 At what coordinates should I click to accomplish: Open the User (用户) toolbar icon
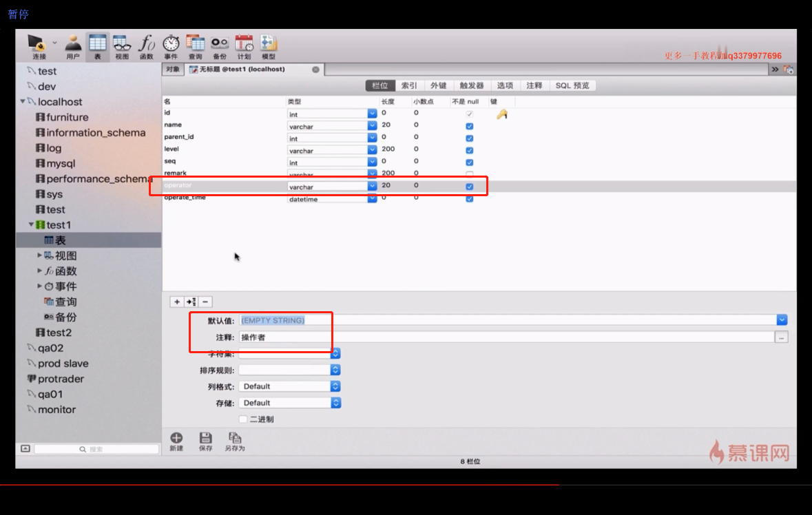(x=73, y=47)
